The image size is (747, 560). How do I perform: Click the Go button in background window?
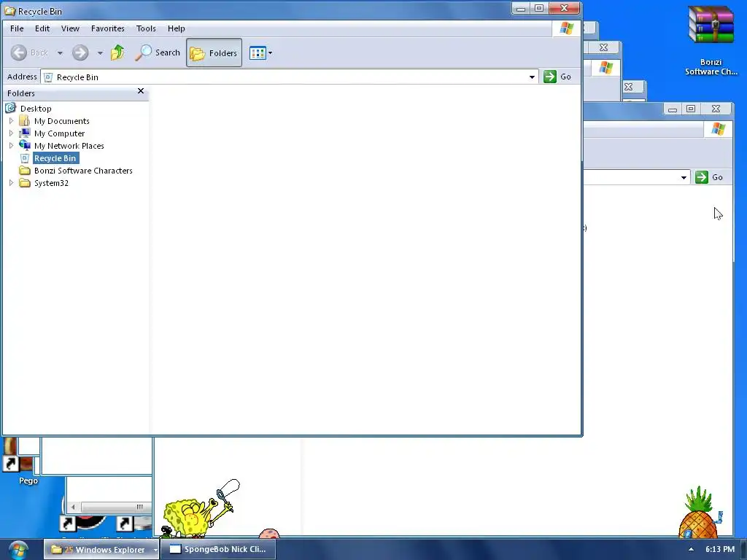coord(709,177)
